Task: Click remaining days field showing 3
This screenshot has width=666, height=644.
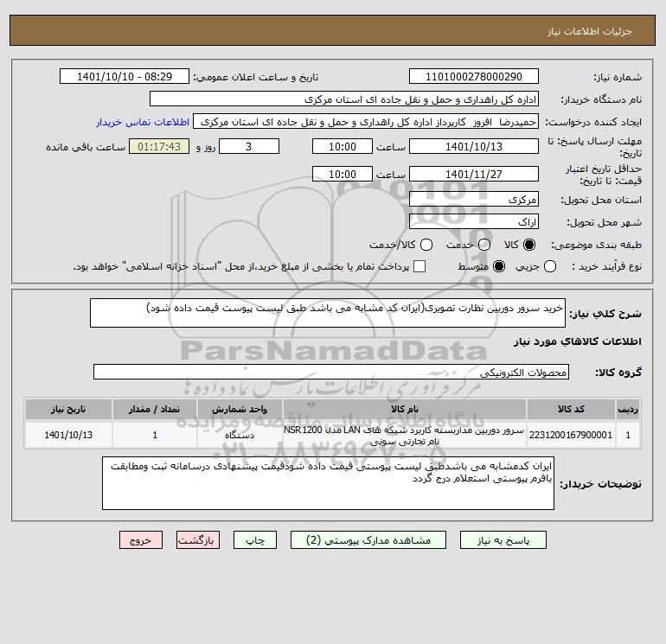Action: (x=249, y=146)
